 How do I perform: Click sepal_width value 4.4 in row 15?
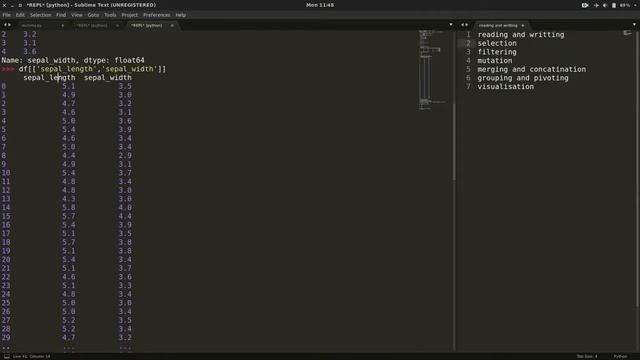tap(125, 216)
